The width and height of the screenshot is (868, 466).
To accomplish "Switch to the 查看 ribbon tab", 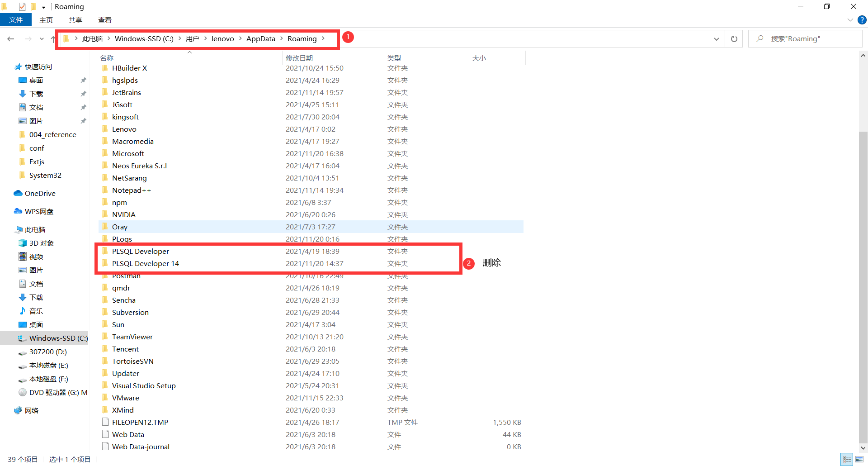I will pos(105,20).
